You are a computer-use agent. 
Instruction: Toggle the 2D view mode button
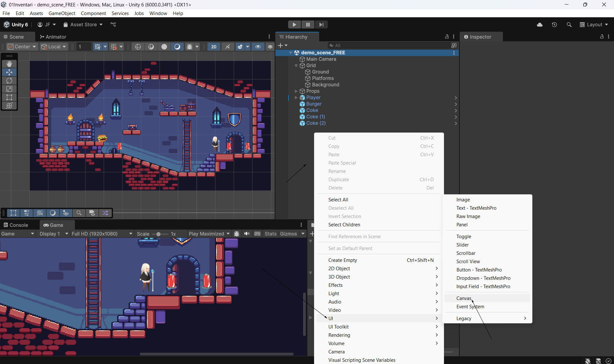coord(214,47)
